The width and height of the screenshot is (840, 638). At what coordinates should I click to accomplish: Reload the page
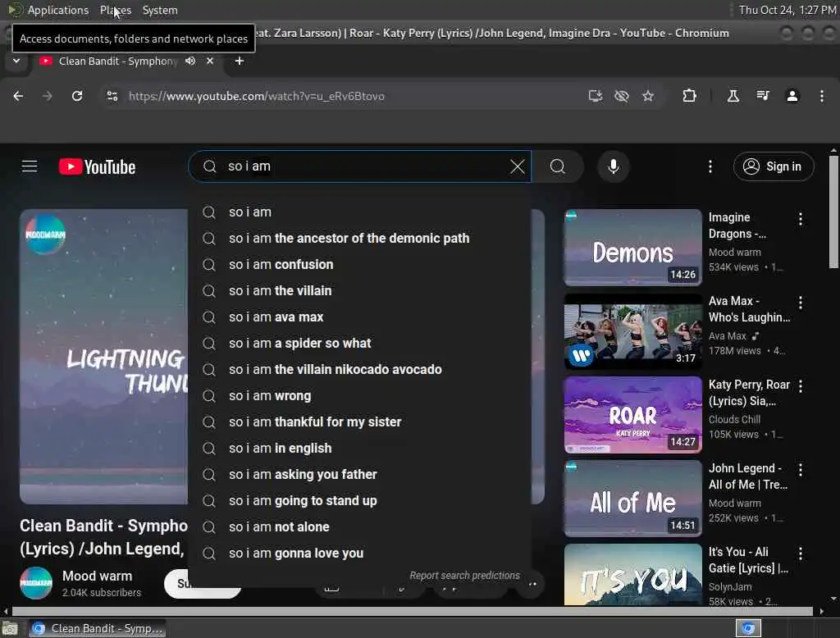(x=77, y=96)
